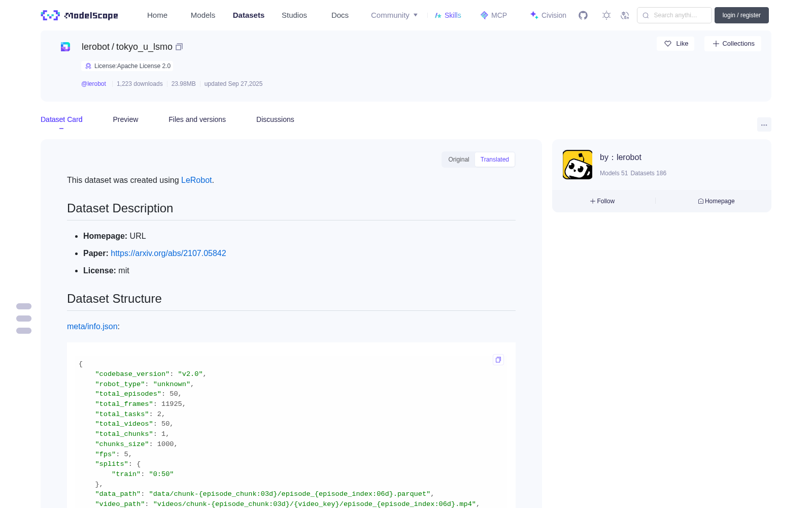Viewport: 812px width, 508px height.
Task: Copy the dataset name tokyo_u_lsmo
Action: pos(179,47)
